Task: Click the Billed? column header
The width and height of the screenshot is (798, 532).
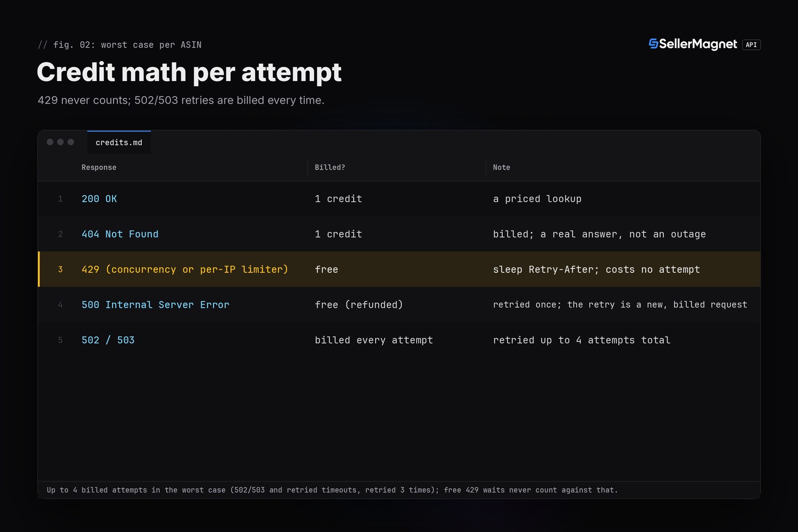Action: (x=330, y=167)
